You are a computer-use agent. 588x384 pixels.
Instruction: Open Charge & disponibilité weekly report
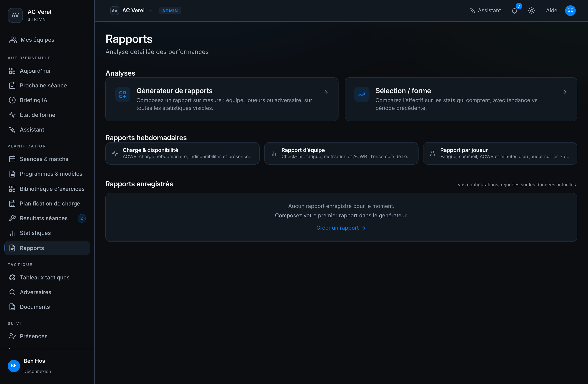182,153
